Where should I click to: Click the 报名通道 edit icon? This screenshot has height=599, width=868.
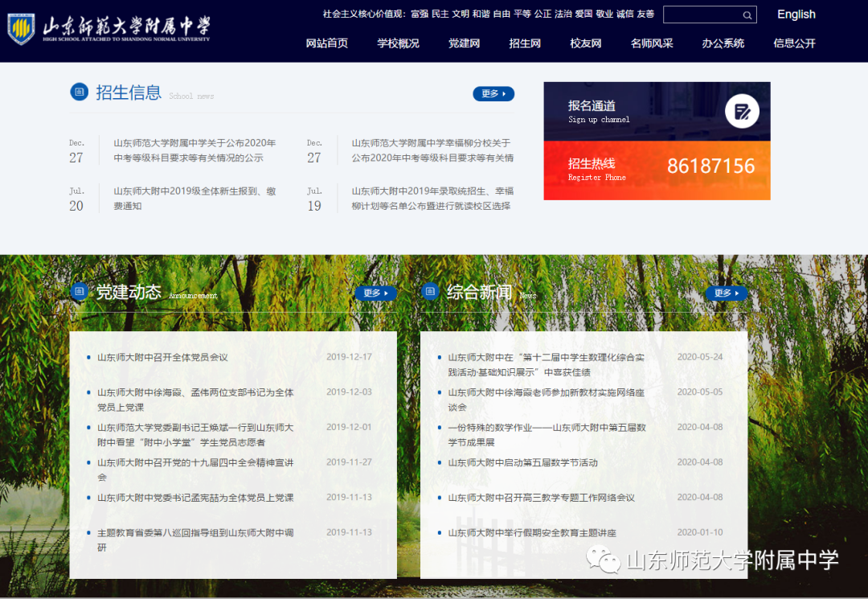[x=742, y=112]
